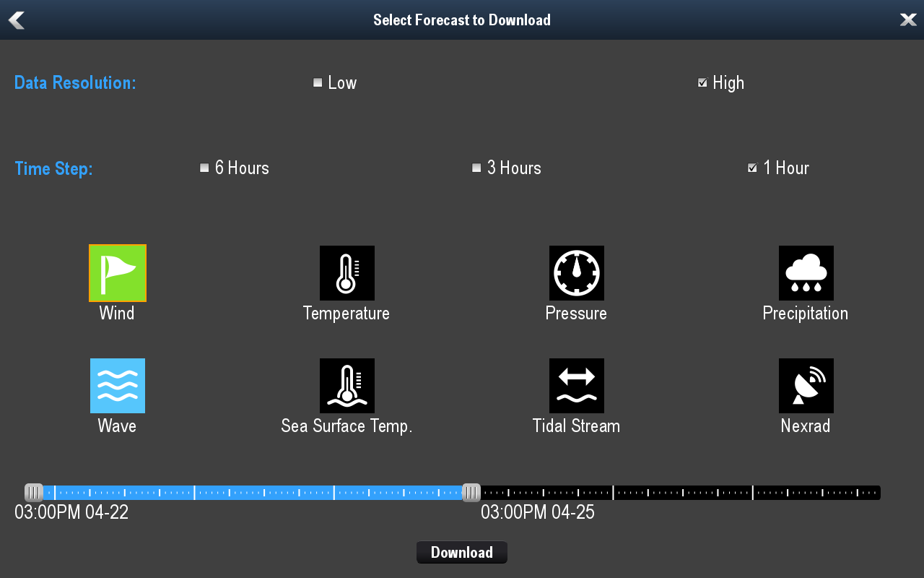Click the Select Forecast to Download title
The image size is (924, 578).
pos(462,20)
